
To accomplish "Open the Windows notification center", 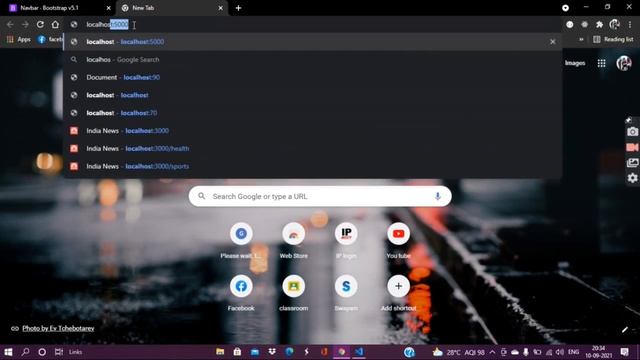I will pyautogui.click(x=624, y=352).
